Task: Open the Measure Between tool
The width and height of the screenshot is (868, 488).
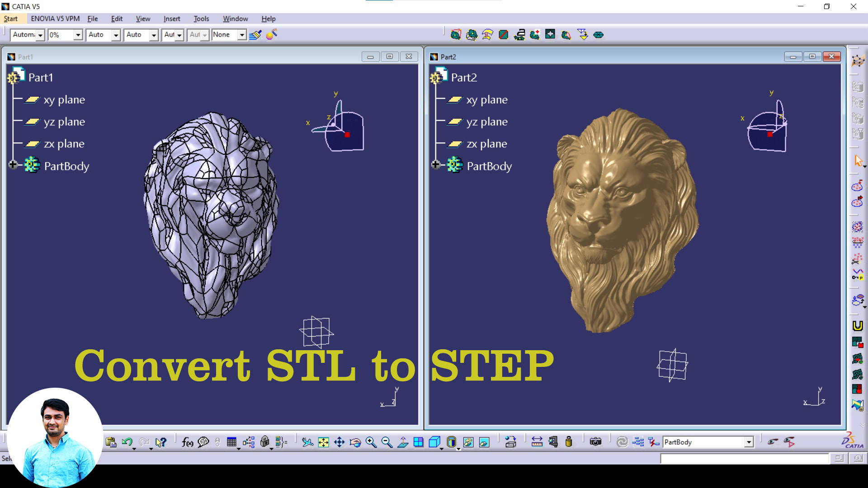Action: 537,442
